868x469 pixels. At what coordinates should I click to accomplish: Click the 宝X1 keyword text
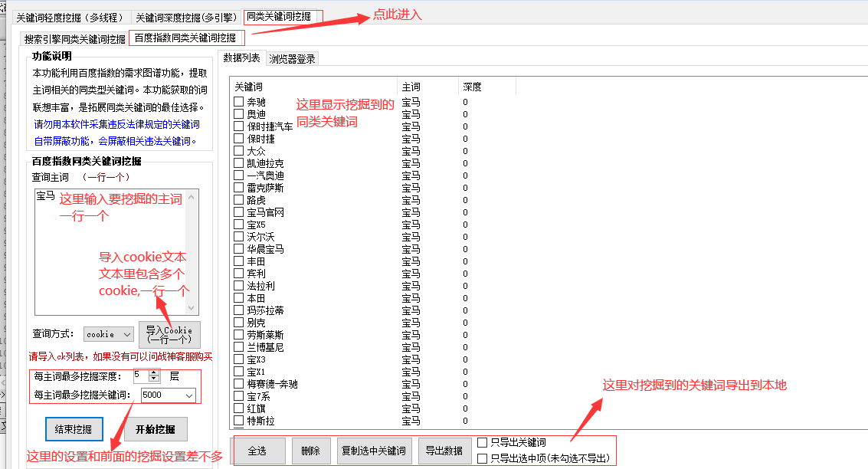[x=257, y=372]
